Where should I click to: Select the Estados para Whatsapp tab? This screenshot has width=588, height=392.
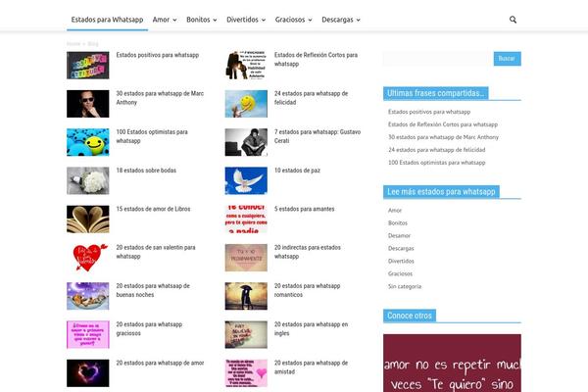pyautogui.click(x=107, y=20)
